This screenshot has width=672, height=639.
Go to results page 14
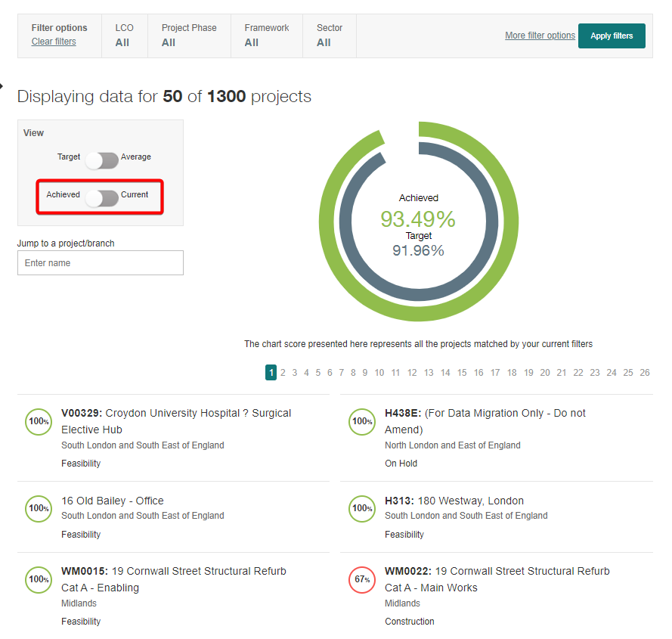tap(445, 373)
